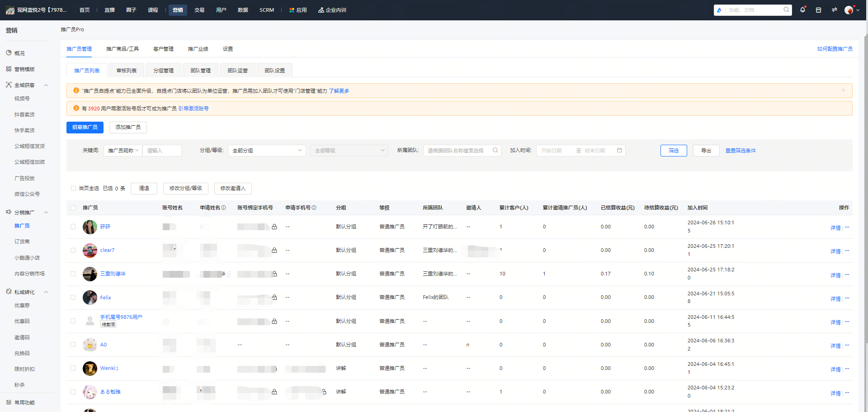Click the lock icon in clear7's phone cell
Screen dimensions: 868x412
pyautogui.click(x=274, y=250)
